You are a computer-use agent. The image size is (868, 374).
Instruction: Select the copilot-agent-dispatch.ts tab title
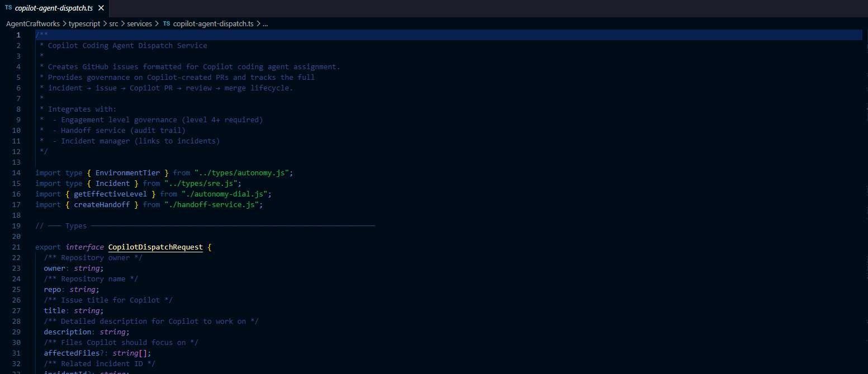click(x=54, y=8)
